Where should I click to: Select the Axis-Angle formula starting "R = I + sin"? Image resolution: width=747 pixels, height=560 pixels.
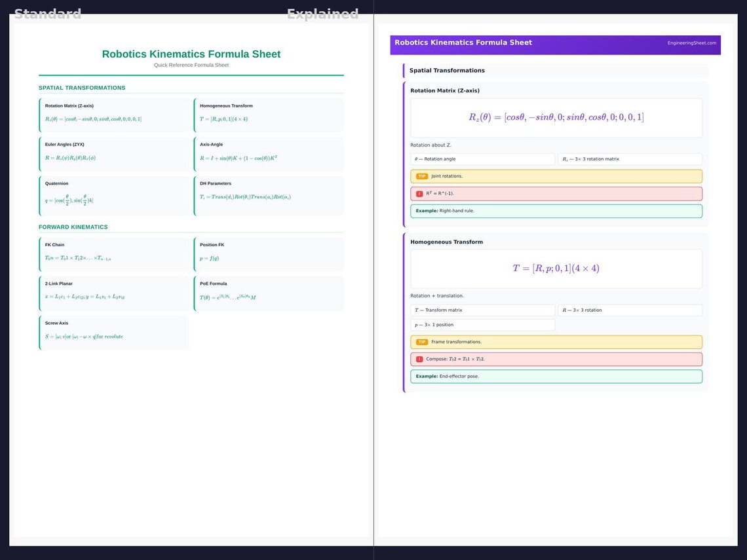(x=239, y=158)
